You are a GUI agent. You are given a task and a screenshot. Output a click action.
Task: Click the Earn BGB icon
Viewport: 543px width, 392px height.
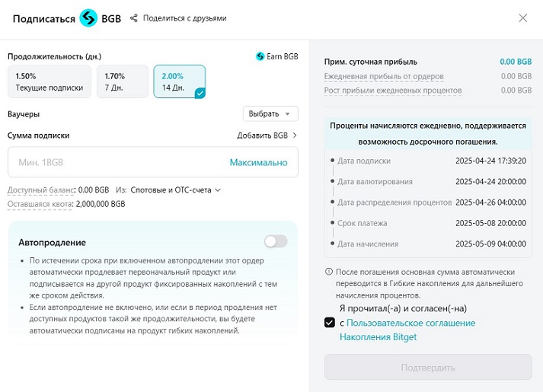coord(260,56)
